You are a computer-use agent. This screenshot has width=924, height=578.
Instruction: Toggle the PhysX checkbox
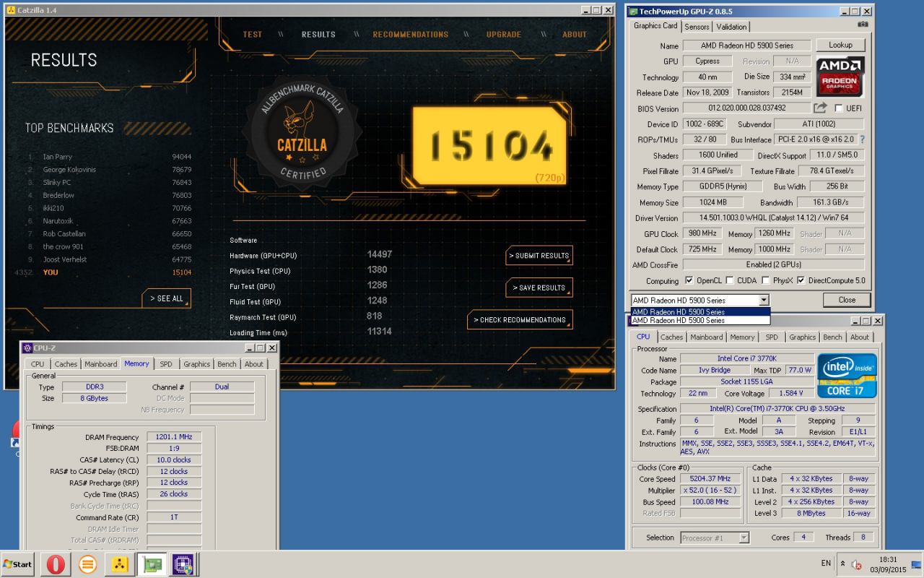pos(764,280)
